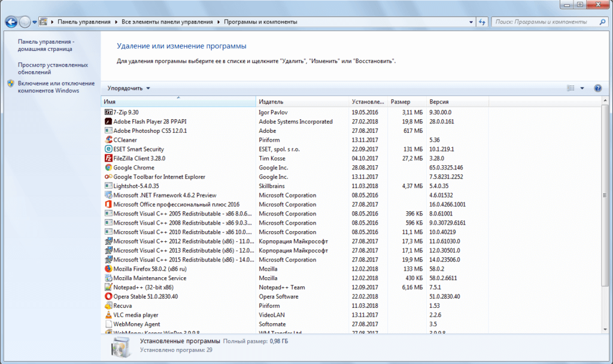The image size is (613, 364).
Task: Click Программы и компоненты breadcrumb
Action: coord(260,22)
